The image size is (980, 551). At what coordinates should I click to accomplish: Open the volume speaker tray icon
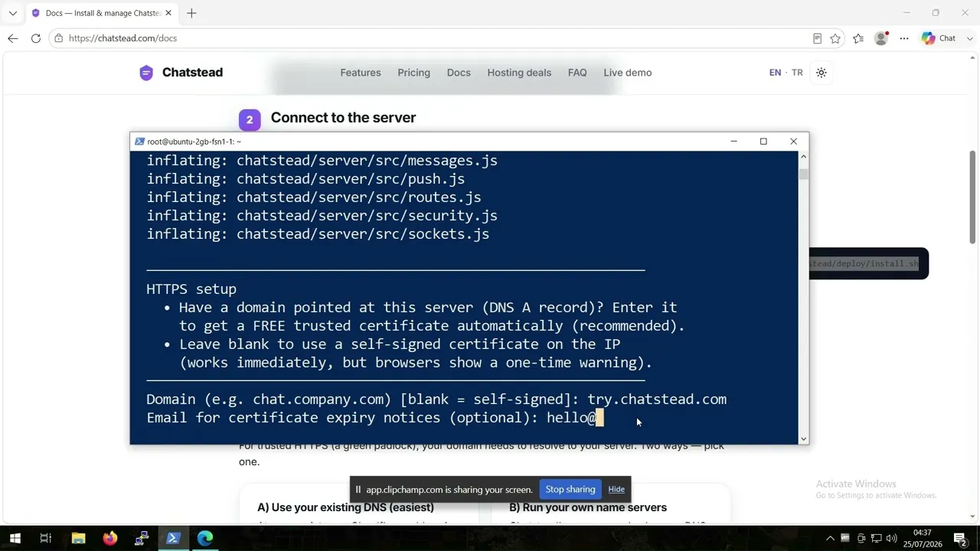tap(892, 538)
